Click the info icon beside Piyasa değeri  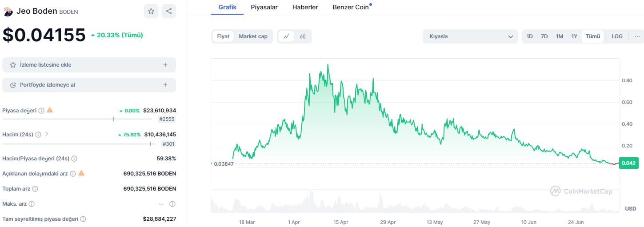coord(41,110)
